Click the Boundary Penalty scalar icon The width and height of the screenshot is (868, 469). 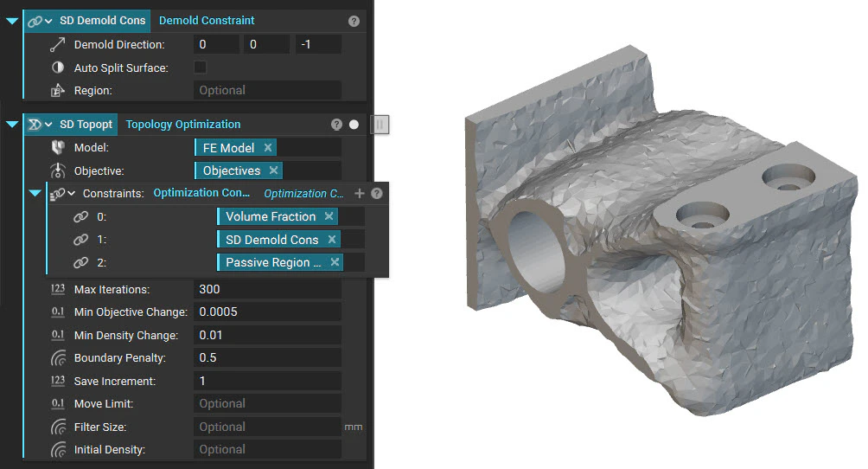click(58, 358)
